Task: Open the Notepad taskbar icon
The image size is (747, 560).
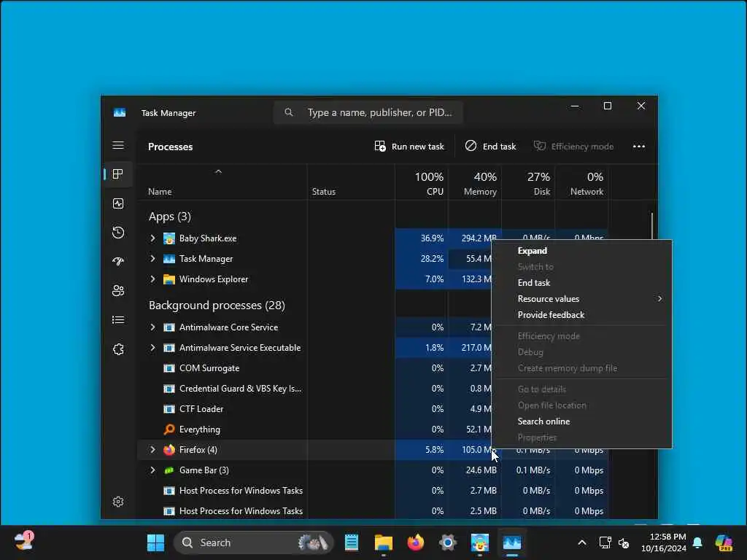Action: coord(352,542)
